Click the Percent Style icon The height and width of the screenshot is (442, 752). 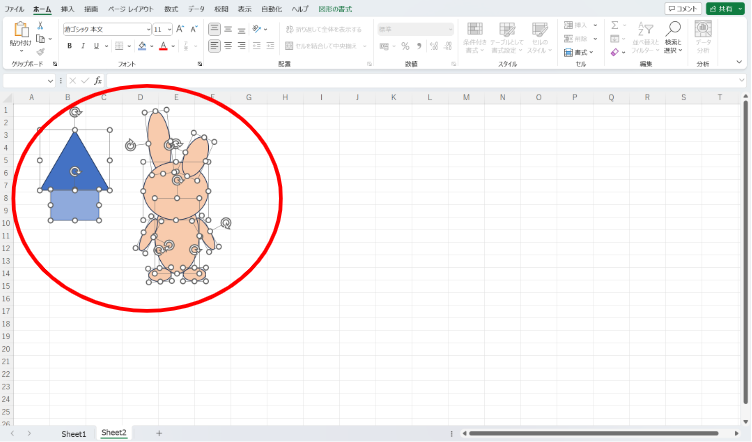click(x=405, y=46)
